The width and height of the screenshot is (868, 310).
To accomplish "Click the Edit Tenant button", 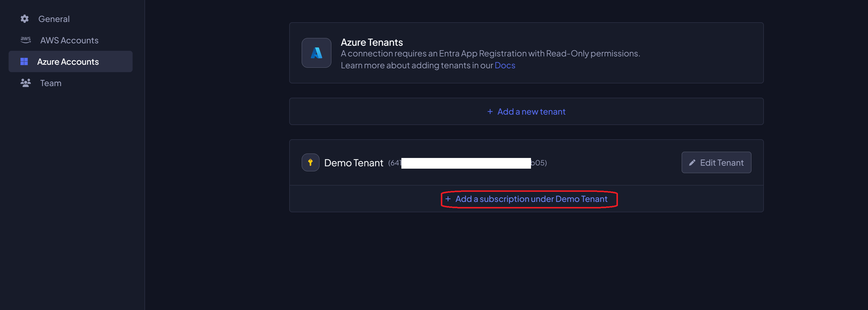I will [x=716, y=162].
